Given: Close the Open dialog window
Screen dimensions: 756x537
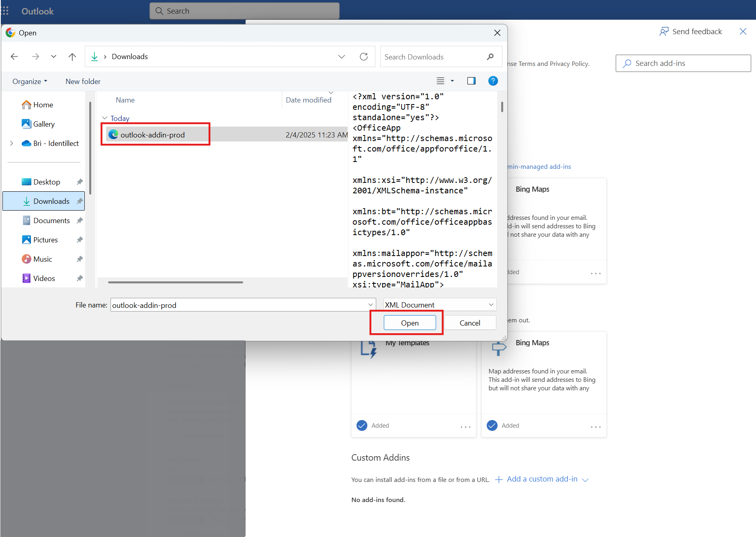Looking at the screenshot, I should [x=497, y=33].
